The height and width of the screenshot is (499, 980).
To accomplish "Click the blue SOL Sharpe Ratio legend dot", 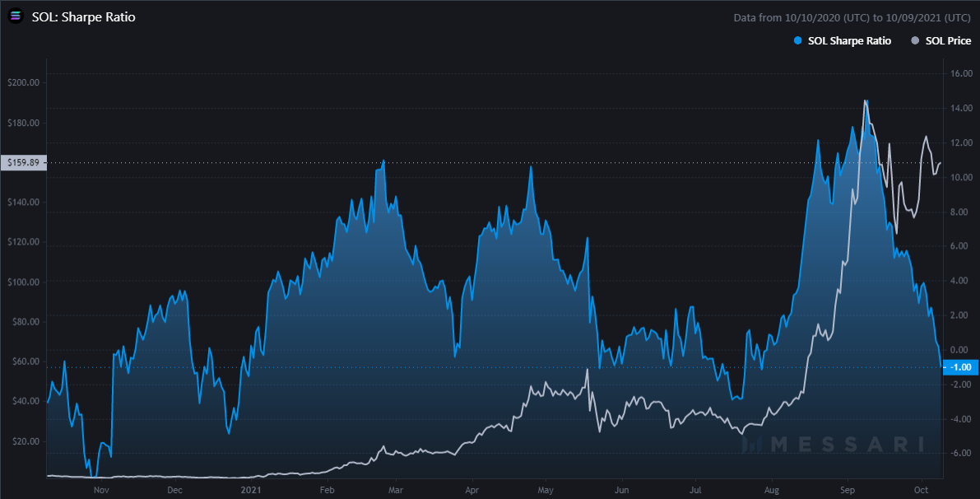I will (797, 40).
